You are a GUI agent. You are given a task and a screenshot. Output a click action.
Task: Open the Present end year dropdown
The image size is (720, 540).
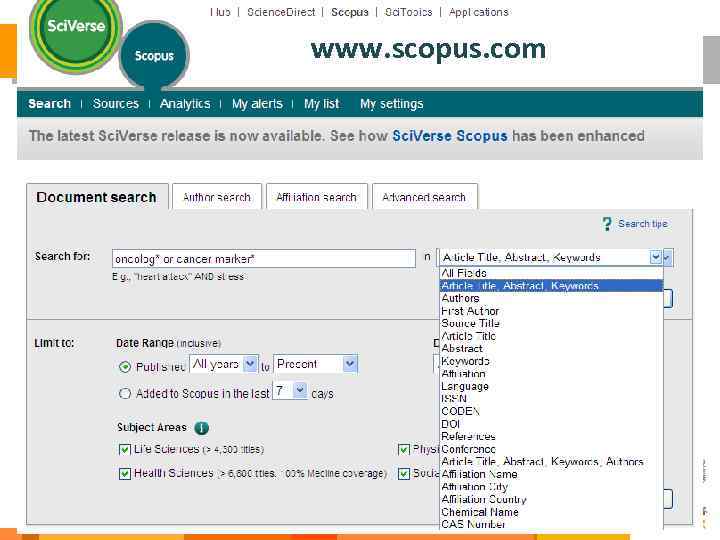pos(350,364)
